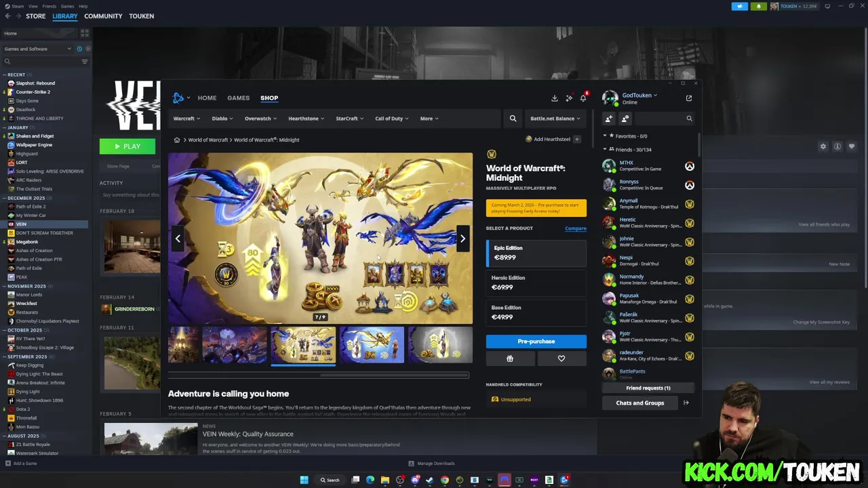Image resolution: width=868 pixels, height=488 pixels.
Task: Open Steam library filter options icon
Action: (x=85, y=62)
